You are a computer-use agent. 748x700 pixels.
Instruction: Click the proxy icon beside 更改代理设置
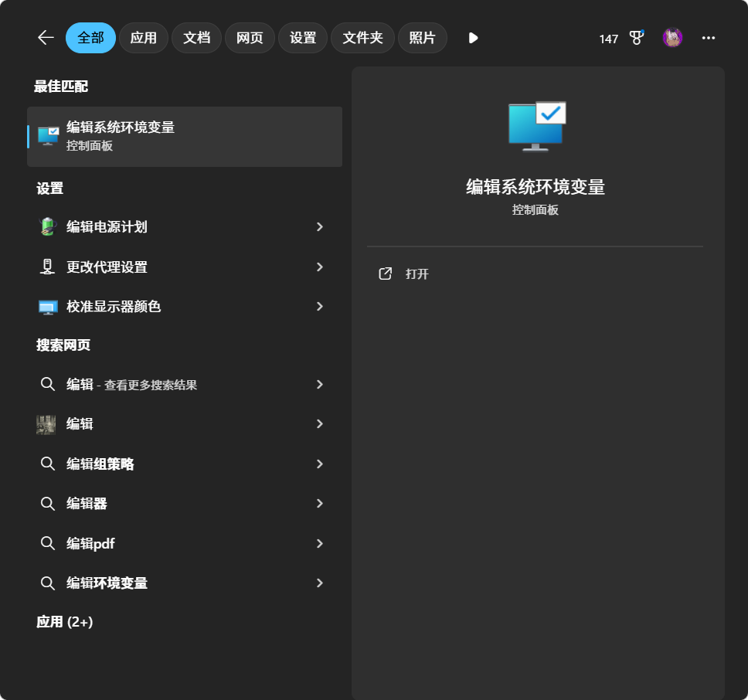click(46, 267)
